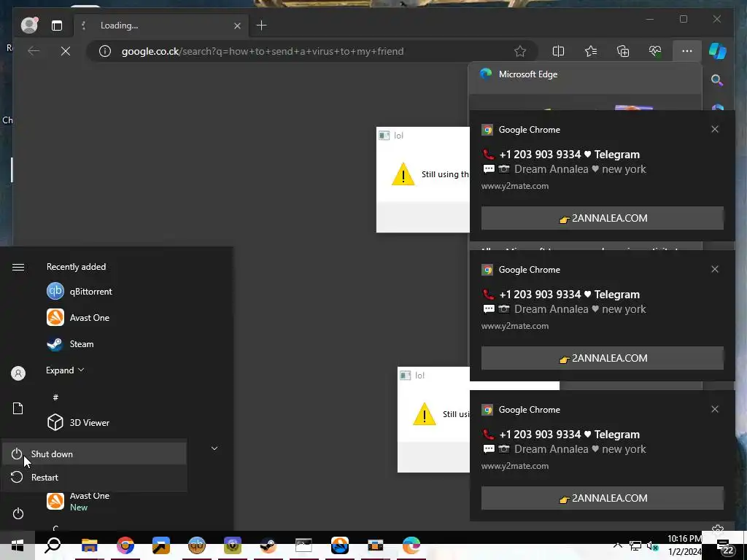This screenshot has height=560, width=747.
Task: Open Edge Favorites list
Action: tap(591, 51)
